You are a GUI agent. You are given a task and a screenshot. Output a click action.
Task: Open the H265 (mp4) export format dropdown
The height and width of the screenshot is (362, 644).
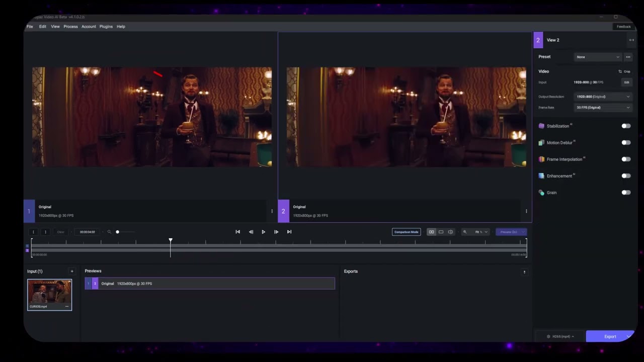(x=560, y=336)
